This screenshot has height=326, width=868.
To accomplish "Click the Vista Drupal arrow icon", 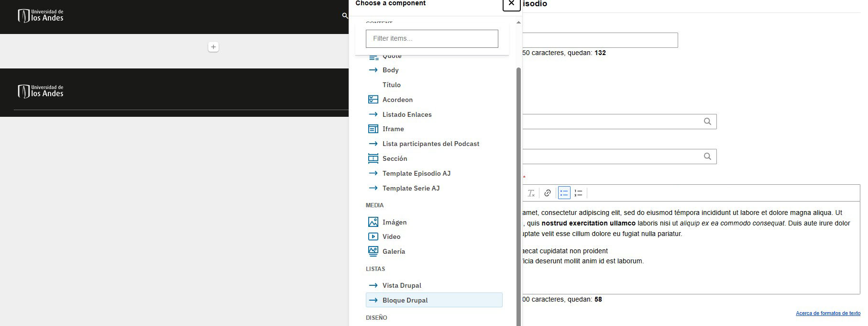I will (x=374, y=285).
